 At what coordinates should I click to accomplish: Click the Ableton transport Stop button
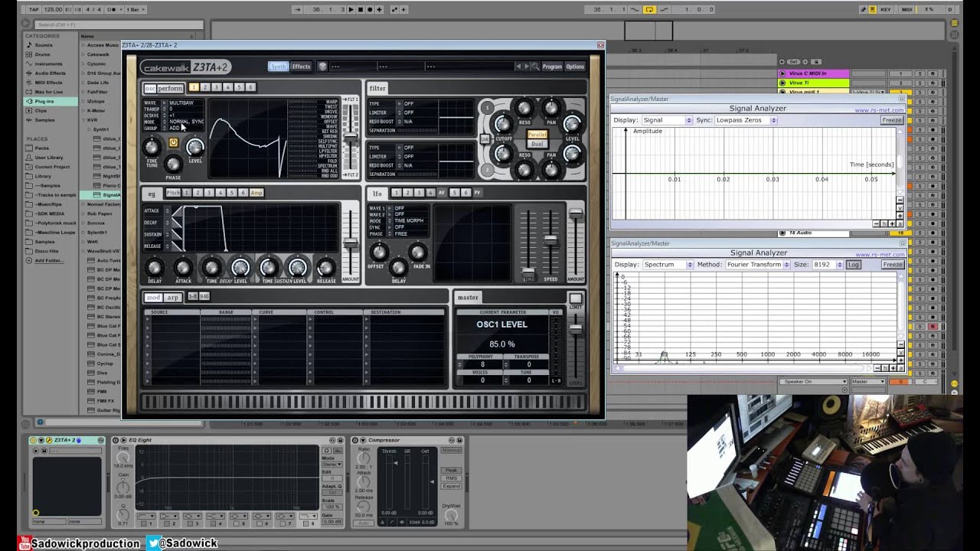[360, 9]
